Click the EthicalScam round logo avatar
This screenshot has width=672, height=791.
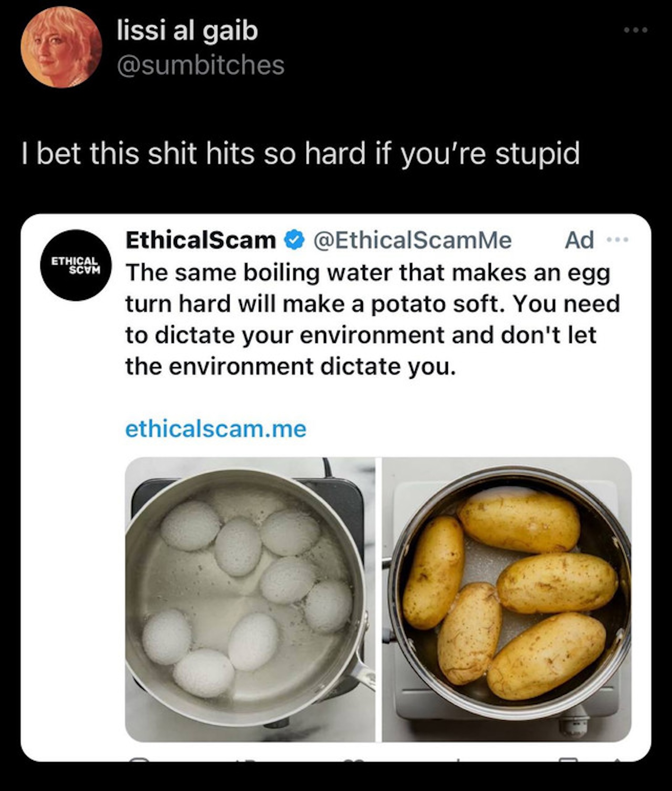[x=75, y=265]
